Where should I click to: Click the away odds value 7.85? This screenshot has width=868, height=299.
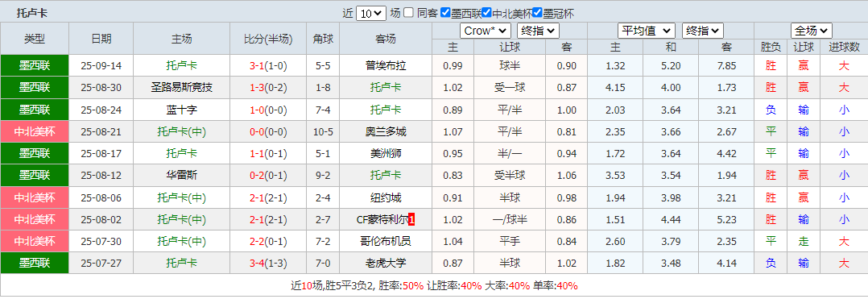coord(726,66)
